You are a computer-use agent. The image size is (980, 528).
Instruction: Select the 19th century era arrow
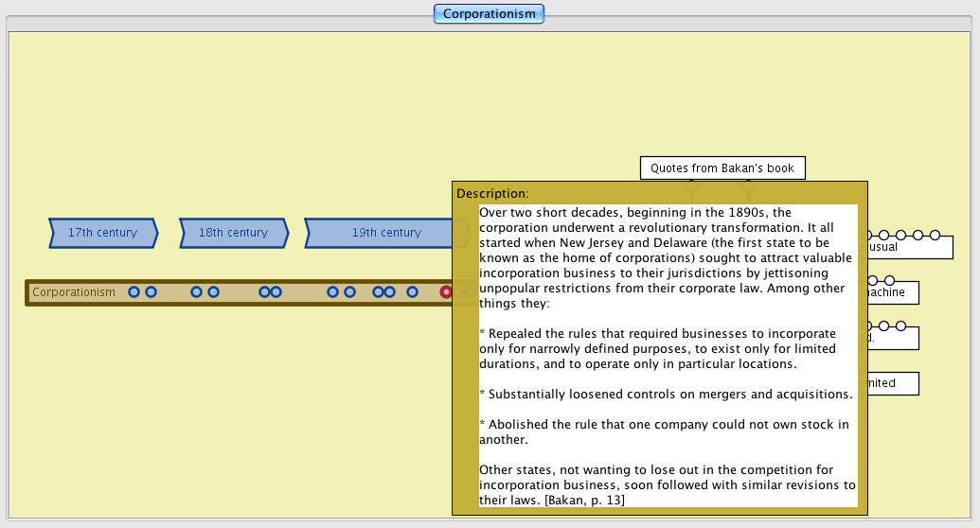(x=386, y=233)
